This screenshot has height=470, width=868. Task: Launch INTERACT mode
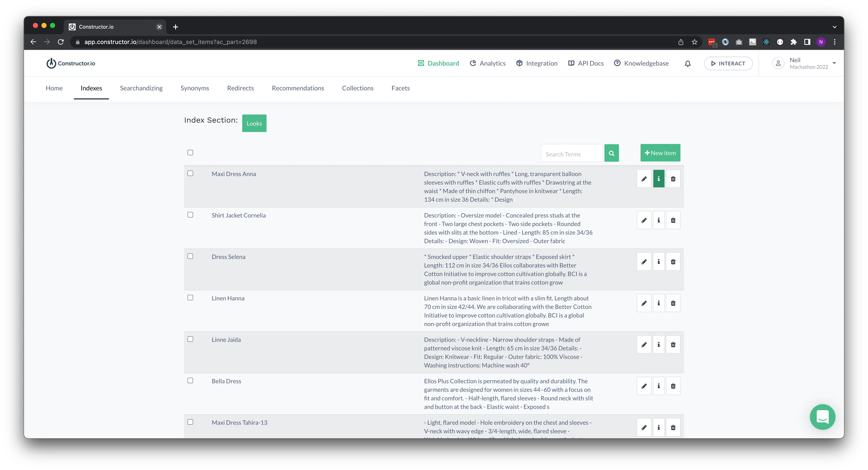728,63
